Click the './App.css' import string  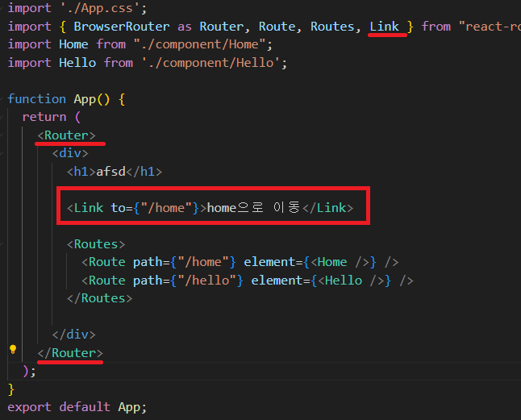click(100, 8)
